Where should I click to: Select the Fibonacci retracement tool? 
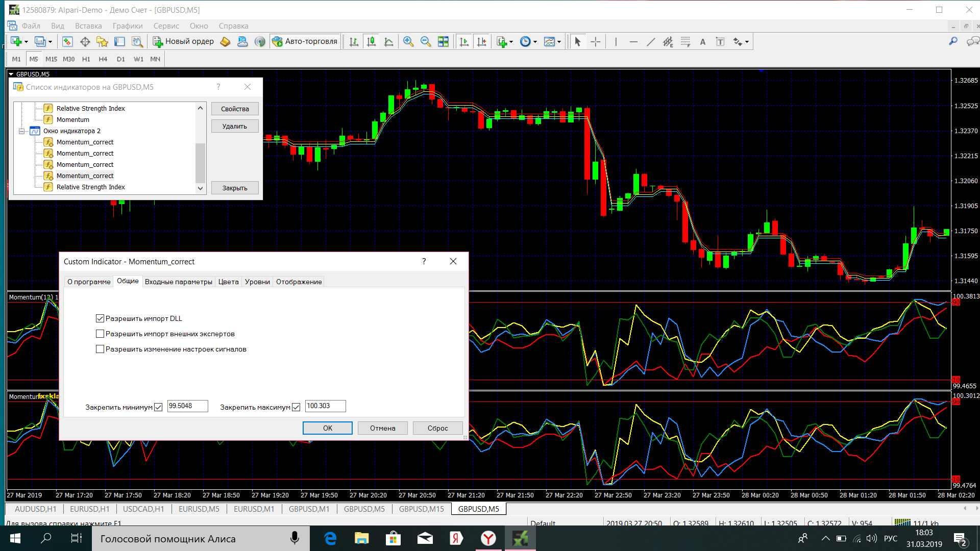685,42
